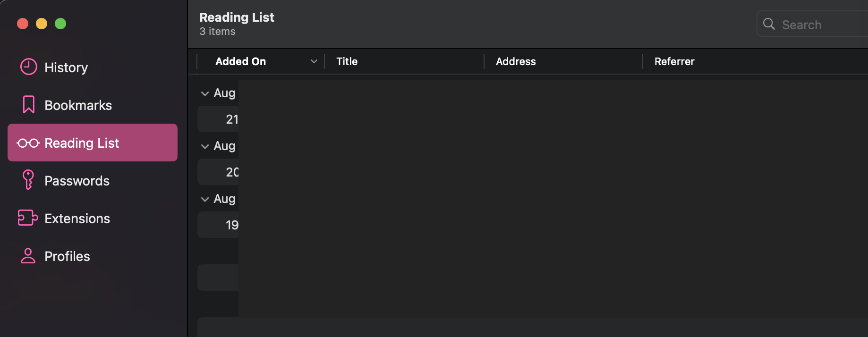The width and height of the screenshot is (868, 337).
Task: Click the Bookmarks ribbon icon
Action: [28, 105]
